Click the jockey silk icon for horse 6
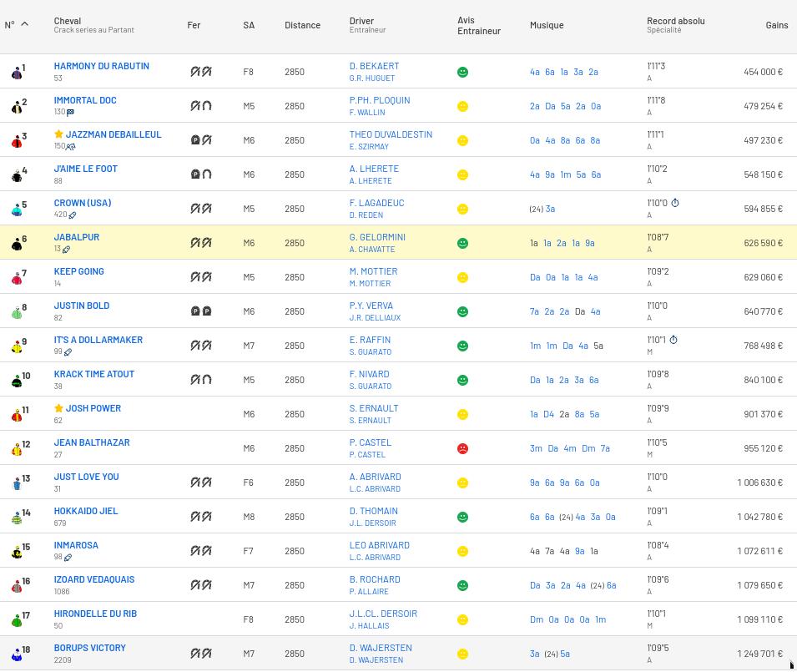 [x=17, y=244]
